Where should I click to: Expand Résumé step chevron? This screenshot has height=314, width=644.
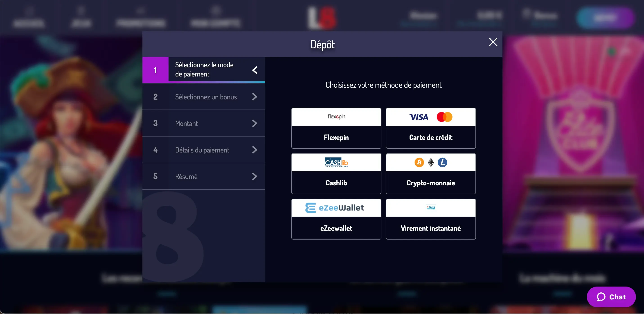coord(255,176)
